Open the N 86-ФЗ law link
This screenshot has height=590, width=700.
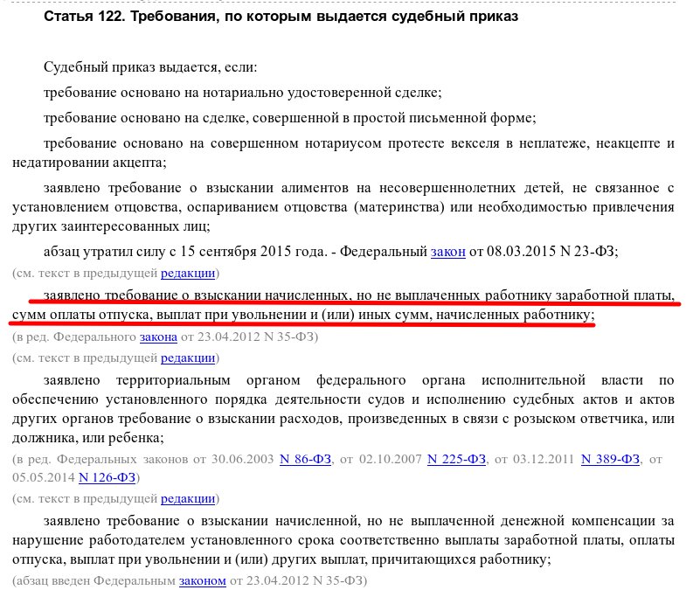pos(305,459)
